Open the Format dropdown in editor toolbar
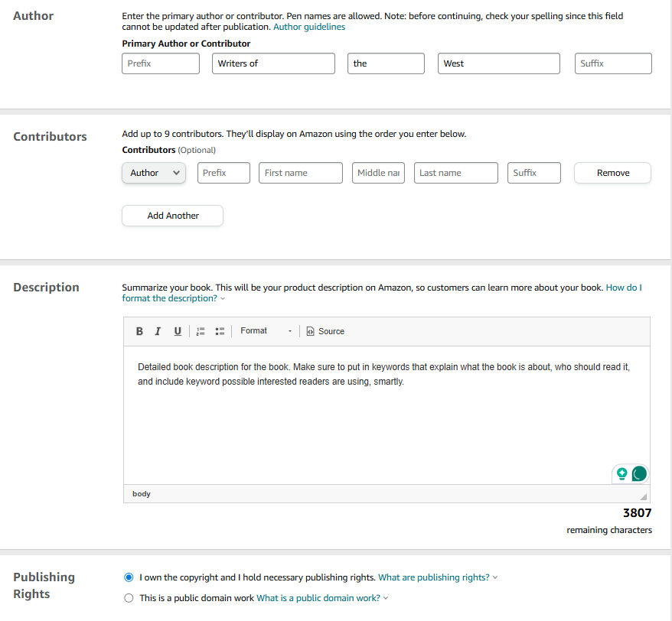672x621 pixels. (266, 331)
